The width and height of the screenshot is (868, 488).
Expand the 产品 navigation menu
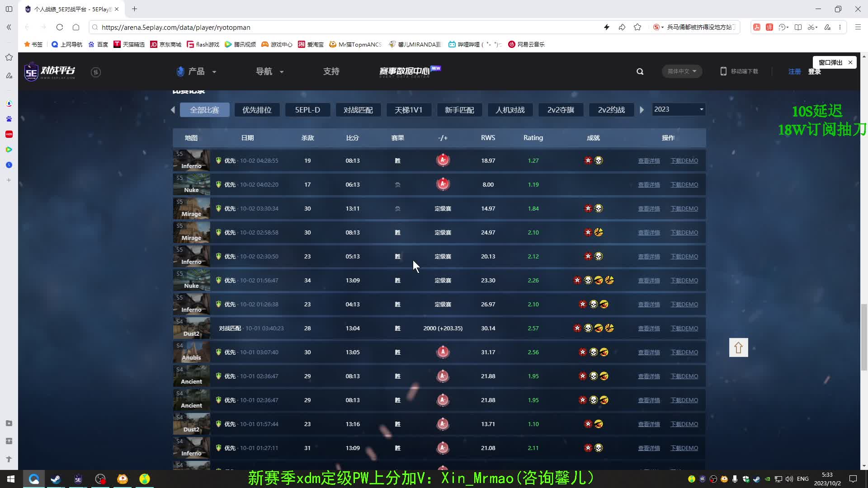coord(197,71)
